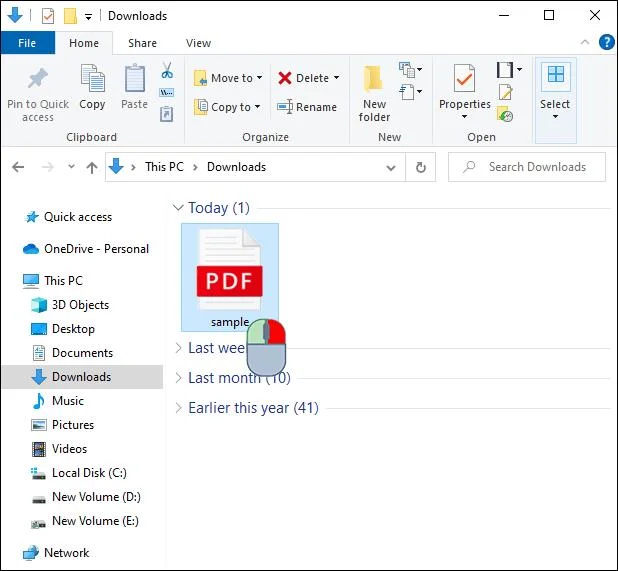Open Desktop folder in sidebar
The width and height of the screenshot is (618, 571).
(63, 329)
